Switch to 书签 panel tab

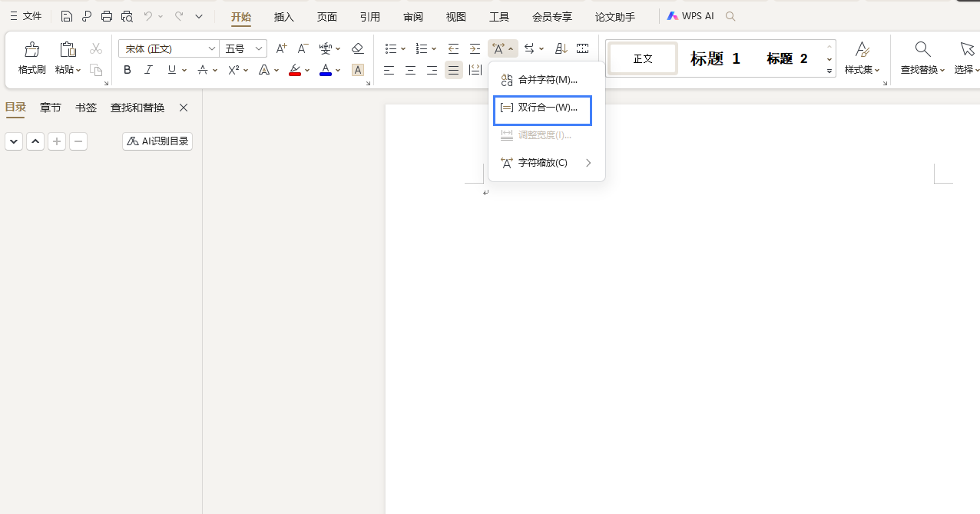(86, 108)
